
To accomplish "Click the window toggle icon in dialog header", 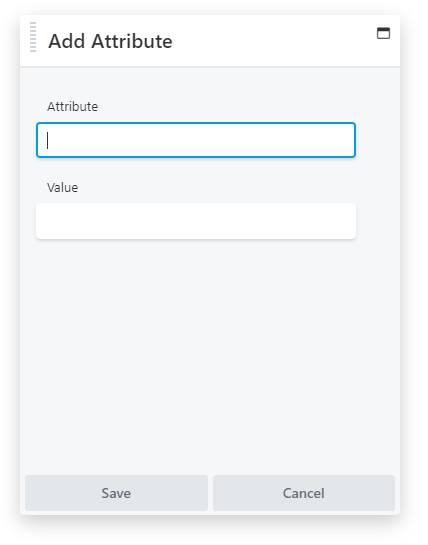I will coord(383,33).
